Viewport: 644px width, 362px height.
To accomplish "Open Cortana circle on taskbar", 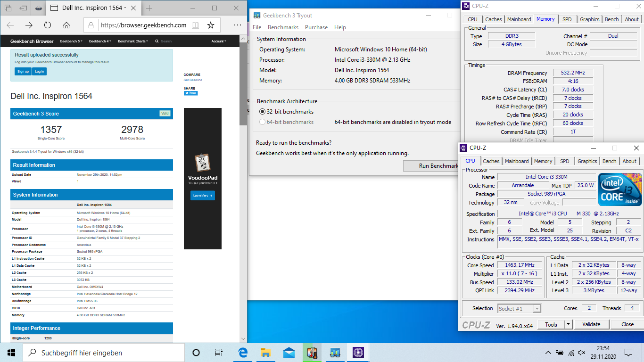I will (x=196, y=353).
